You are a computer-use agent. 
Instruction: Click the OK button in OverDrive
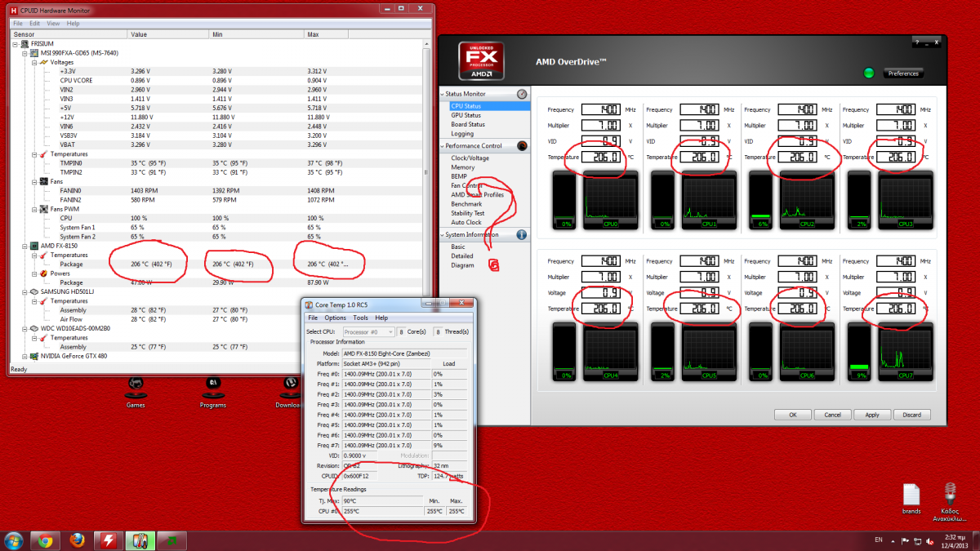(x=793, y=415)
